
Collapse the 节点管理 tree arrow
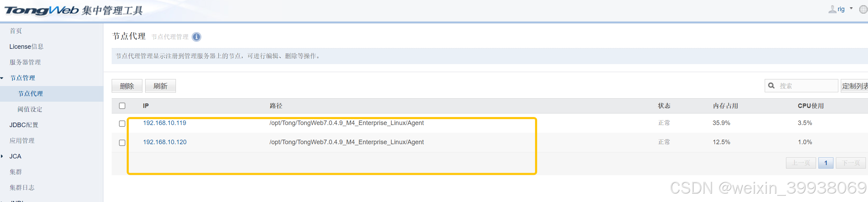click(2, 78)
